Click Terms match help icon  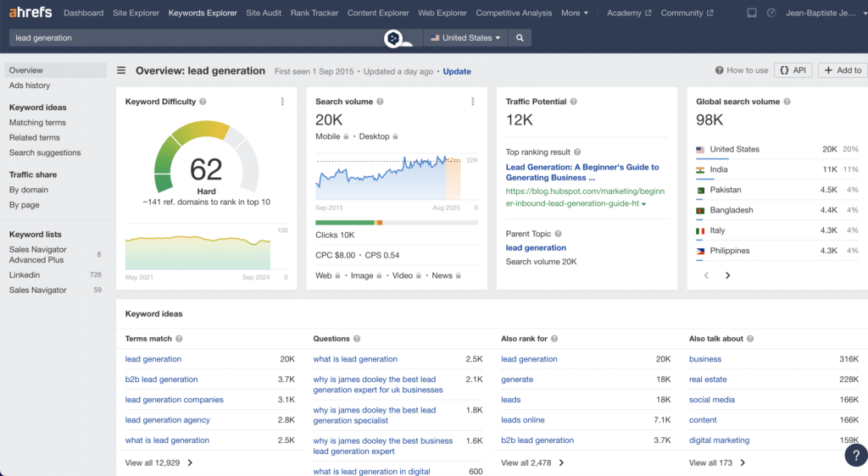coord(179,339)
